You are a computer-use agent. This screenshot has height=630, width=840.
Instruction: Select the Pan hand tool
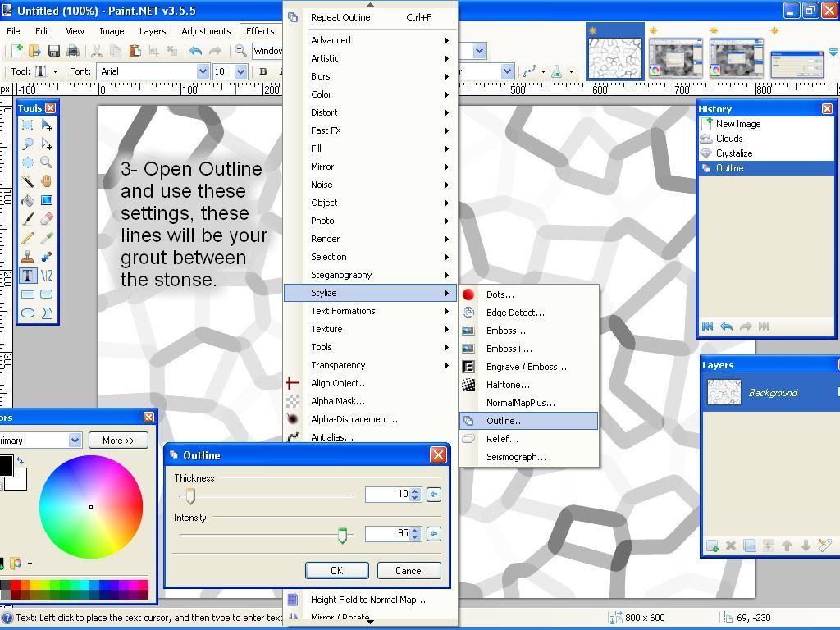(47, 181)
